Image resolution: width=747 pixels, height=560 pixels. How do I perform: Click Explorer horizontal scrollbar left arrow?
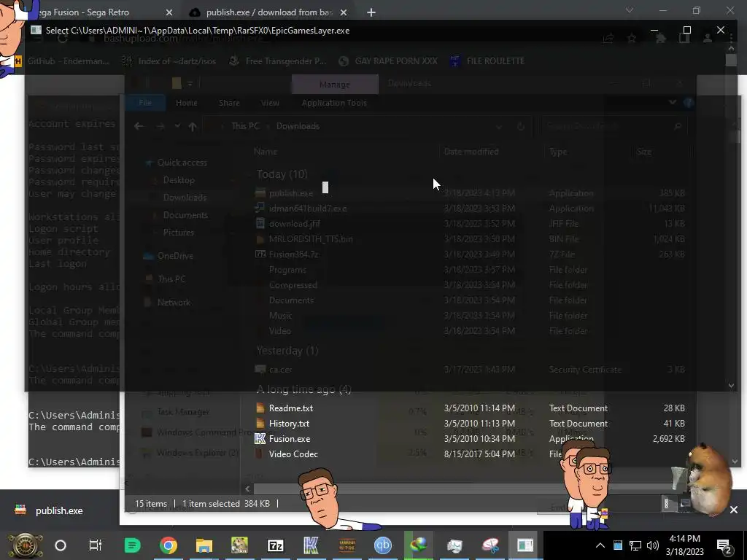coord(247,489)
